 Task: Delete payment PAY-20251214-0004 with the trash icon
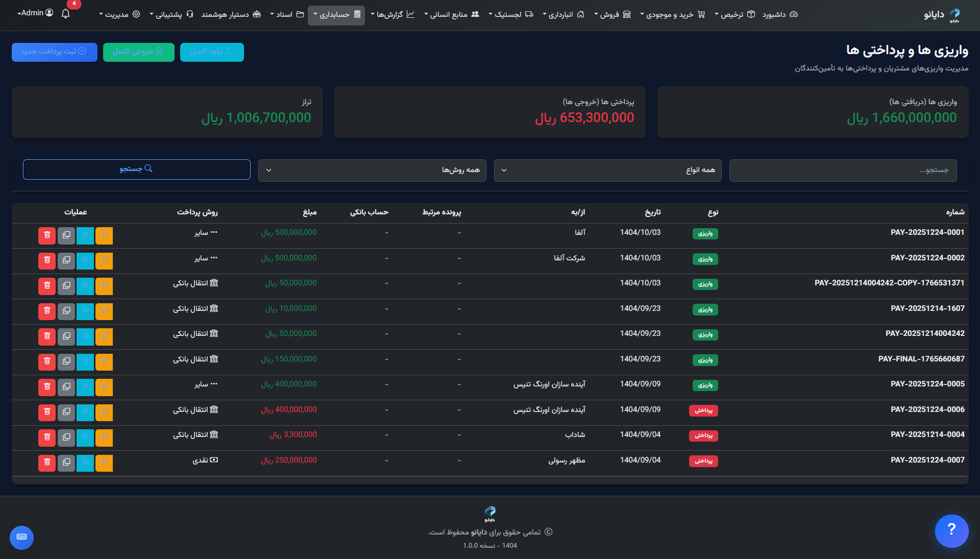47,437
